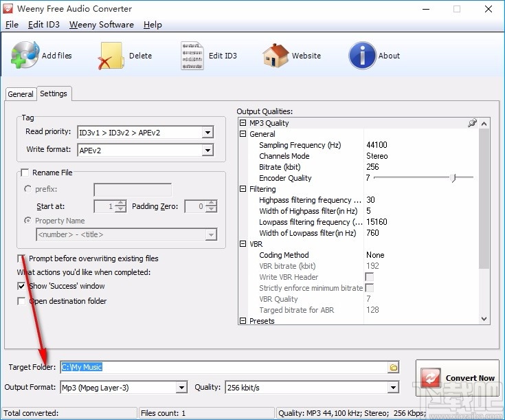The height and width of the screenshot is (420, 505).
Task: Open the Read priority dropdown
Action: tap(207, 133)
